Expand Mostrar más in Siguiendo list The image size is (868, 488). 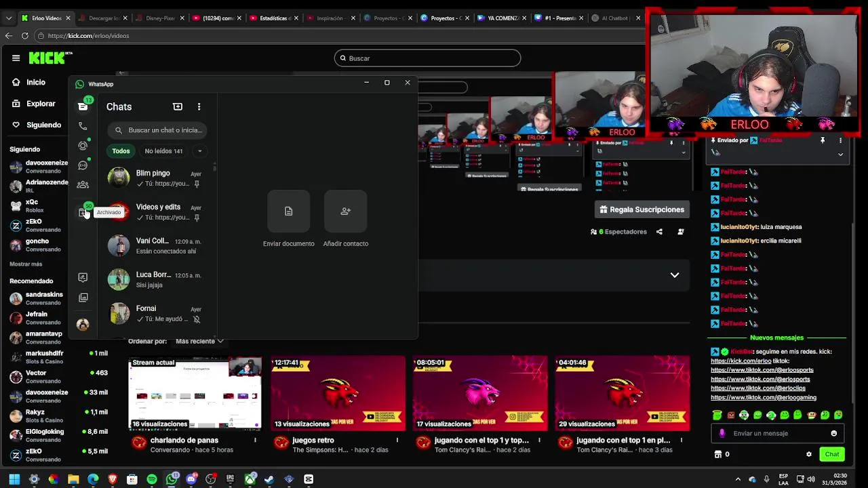[26, 264]
